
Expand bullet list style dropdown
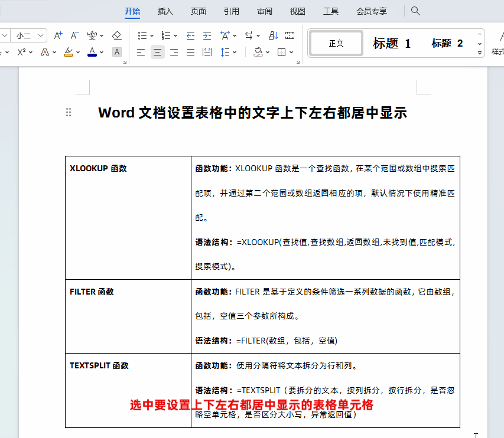tap(152, 35)
